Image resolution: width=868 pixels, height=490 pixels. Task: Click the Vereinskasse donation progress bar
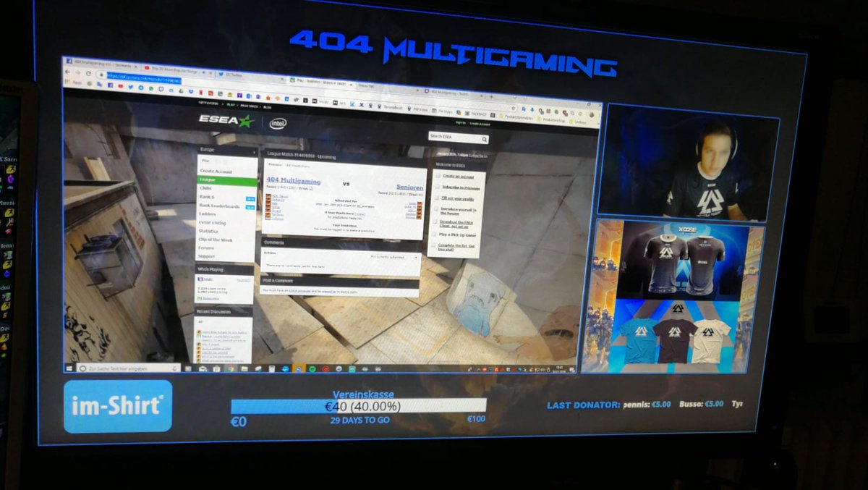(359, 406)
